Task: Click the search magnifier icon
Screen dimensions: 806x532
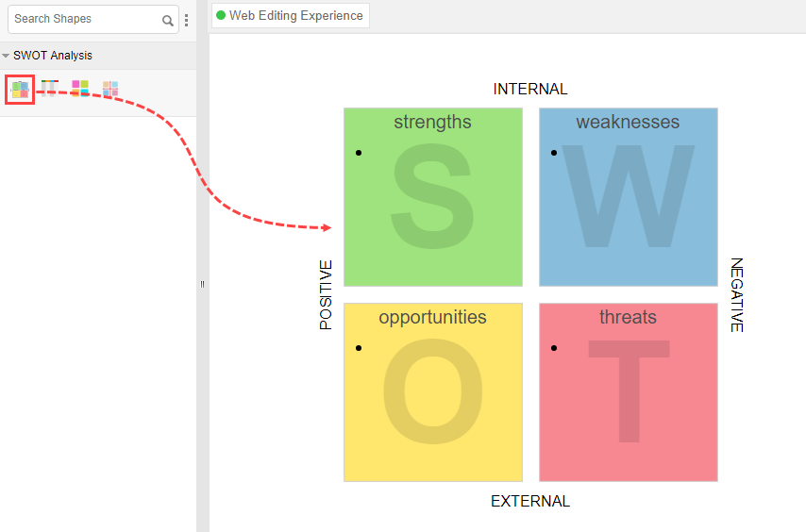Action: point(168,20)
